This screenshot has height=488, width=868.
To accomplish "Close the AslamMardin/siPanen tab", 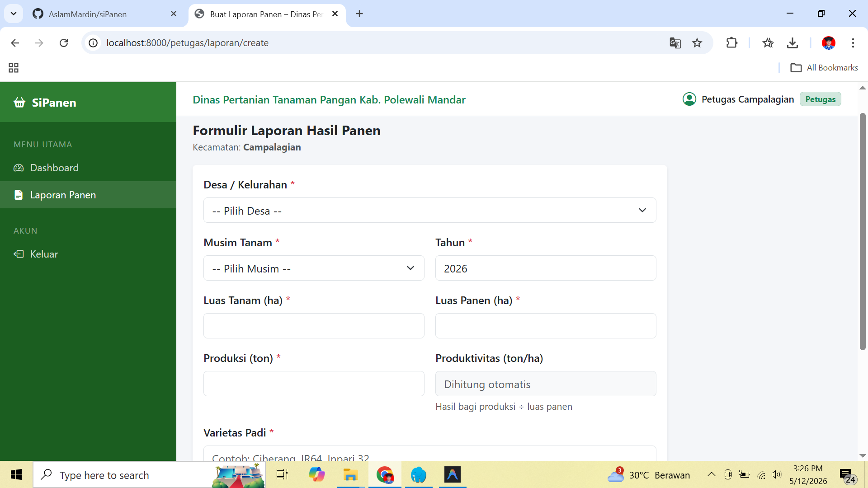I will click(174, 14).
